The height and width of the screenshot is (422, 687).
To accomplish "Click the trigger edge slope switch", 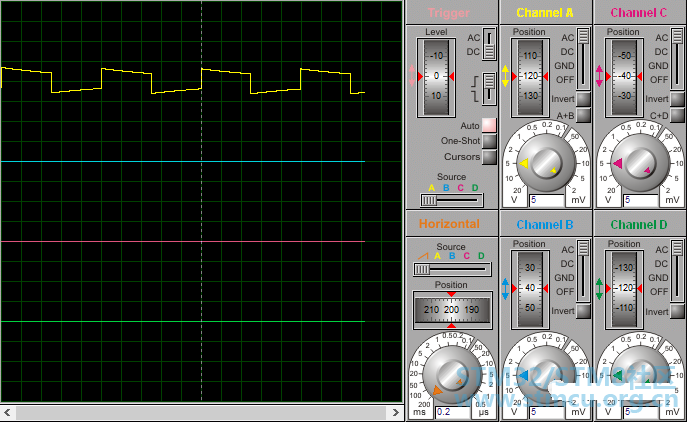I will coord(489,89).
